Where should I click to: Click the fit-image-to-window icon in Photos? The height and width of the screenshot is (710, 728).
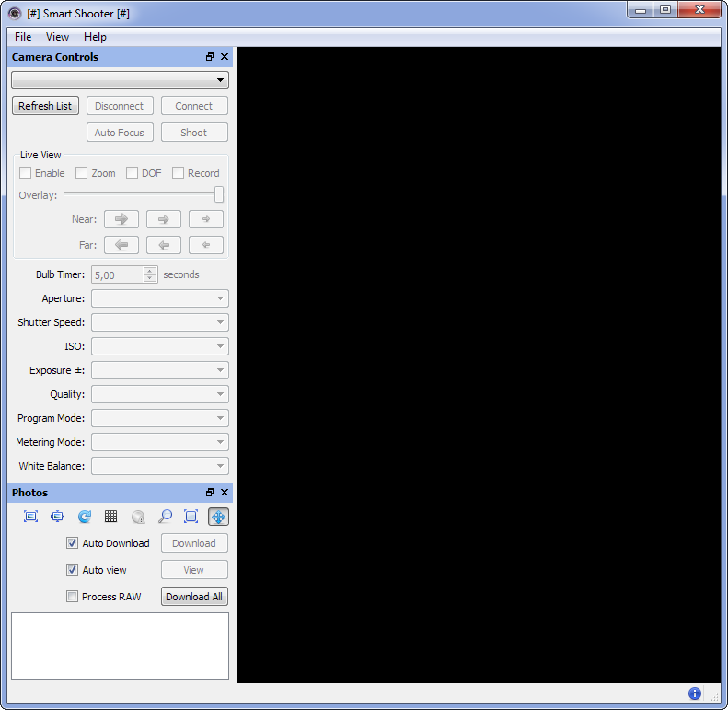pyautogui.click(x=30, y=517)
